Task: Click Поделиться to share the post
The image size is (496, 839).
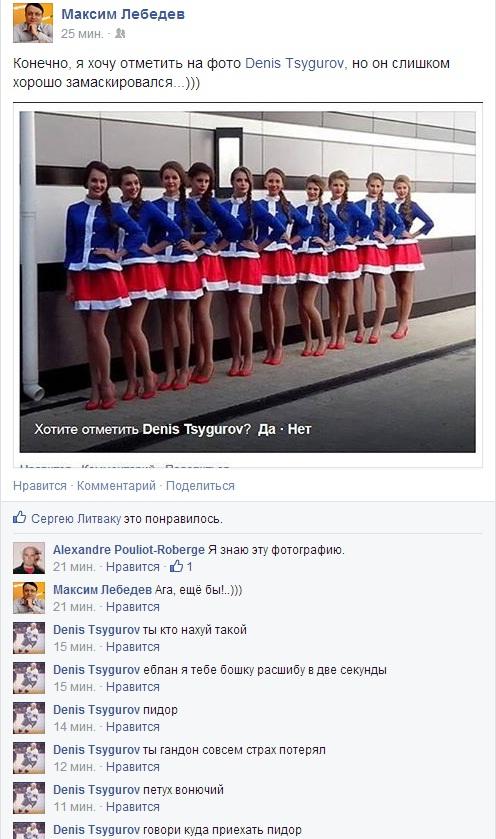Action: click(200, 486)
